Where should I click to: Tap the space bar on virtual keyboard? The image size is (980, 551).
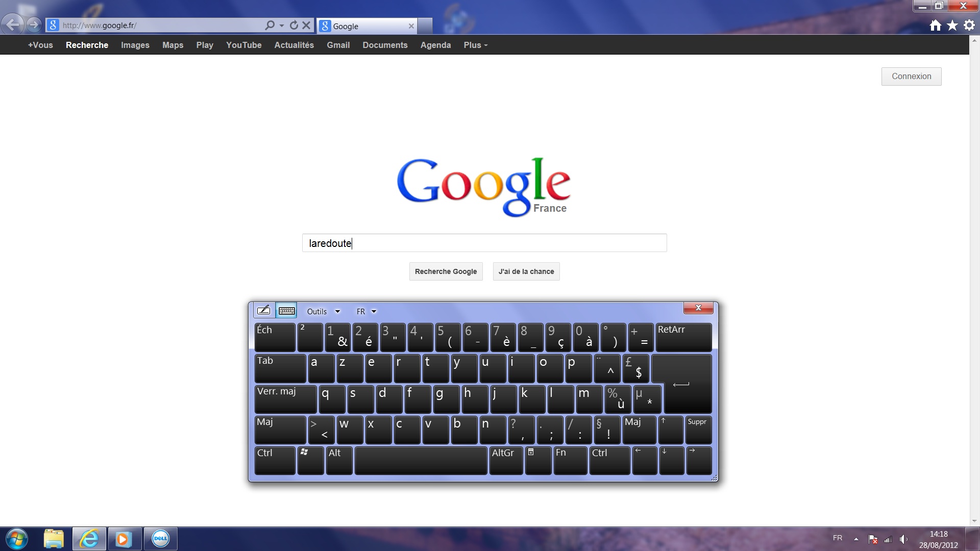click(421, 461)
